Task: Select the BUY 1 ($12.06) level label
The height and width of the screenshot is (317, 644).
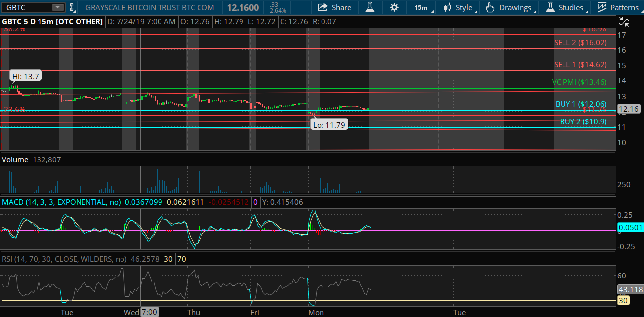Action: click(x=581, y=104)
